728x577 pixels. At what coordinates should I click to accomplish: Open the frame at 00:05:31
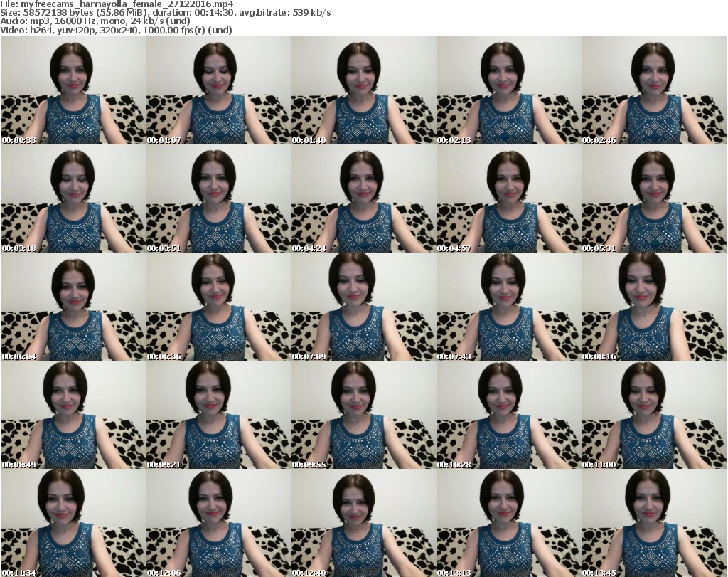click(x=654, y=198)
